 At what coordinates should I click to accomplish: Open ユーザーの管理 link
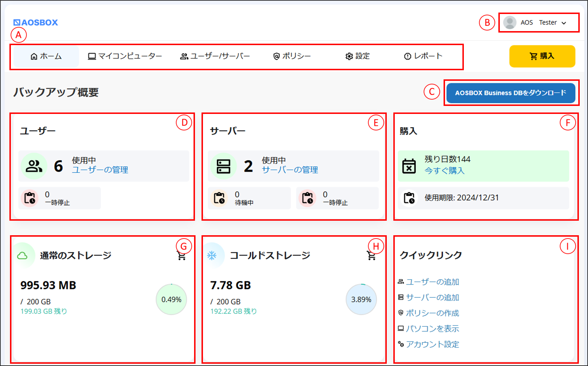click(100, 170)
